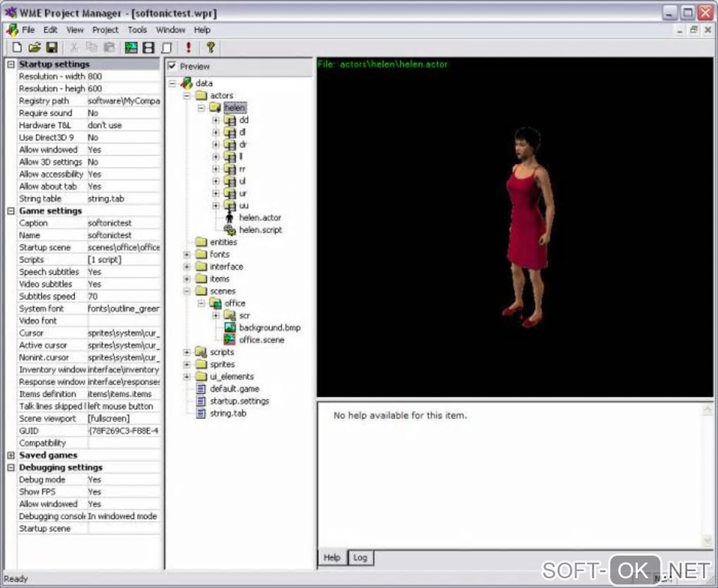
Task: Open the Edit menu
Action: click(x=51, y=30)
